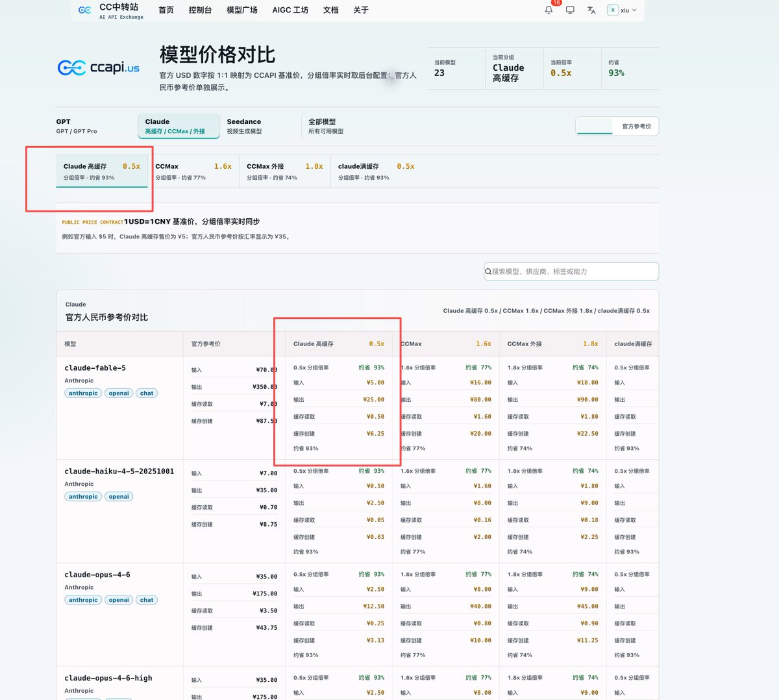The image size is (779, 700).
Task: Click the 1USD=1CNY 基准价 notice text
Action: [192, 221]
